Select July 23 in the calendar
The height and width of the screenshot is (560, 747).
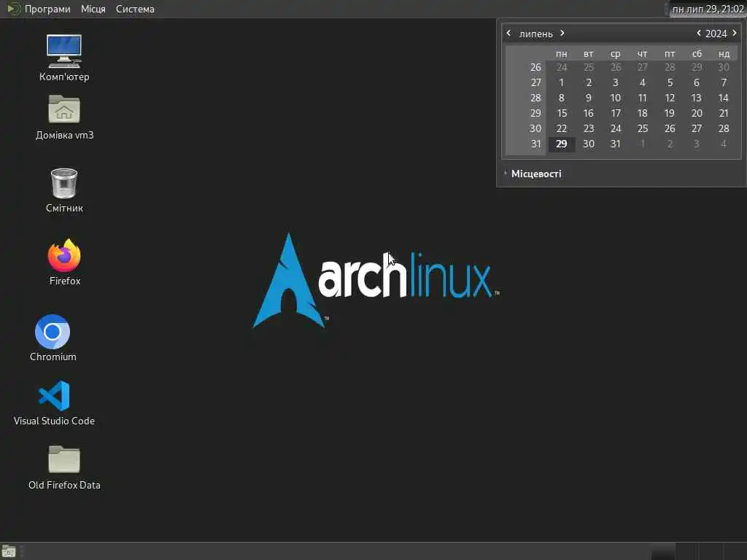[x=589, y=128]
